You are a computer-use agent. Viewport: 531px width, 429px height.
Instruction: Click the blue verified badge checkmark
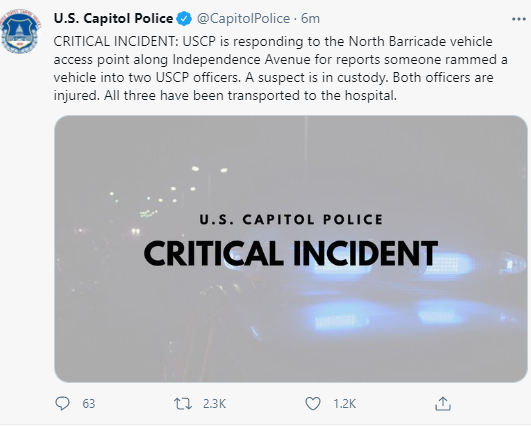185,18
